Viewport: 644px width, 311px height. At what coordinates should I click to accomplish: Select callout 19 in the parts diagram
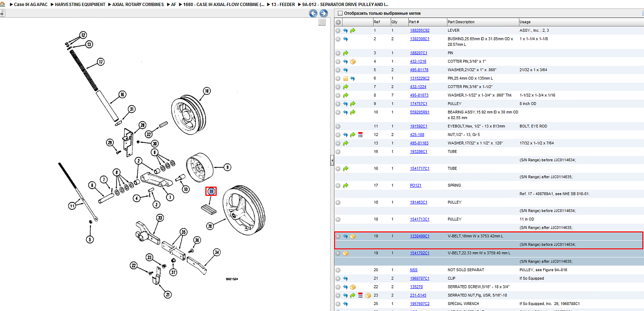pos(211,191)
